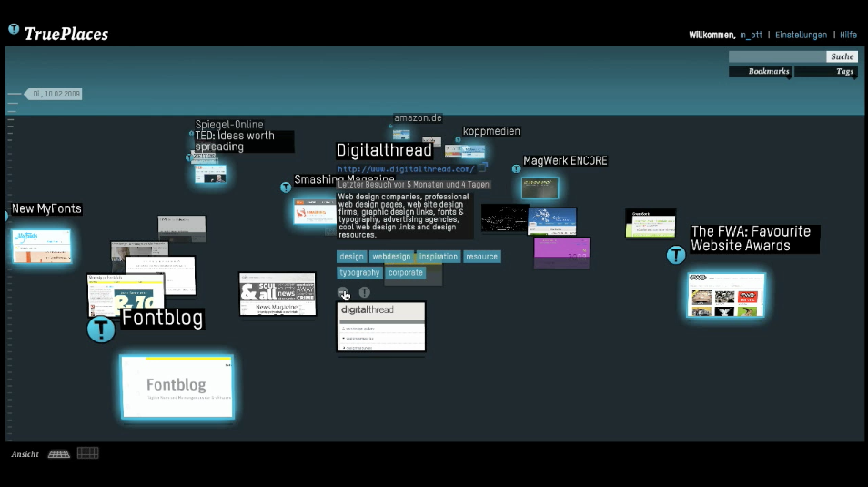Switch to the perspective view icon
This screenshot has height=487, width=868.
[59, 453]
